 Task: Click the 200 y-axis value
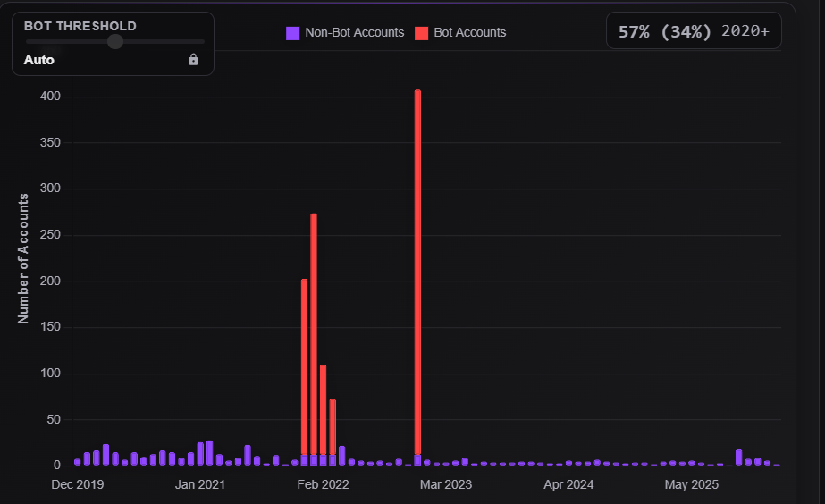[51, 281]
